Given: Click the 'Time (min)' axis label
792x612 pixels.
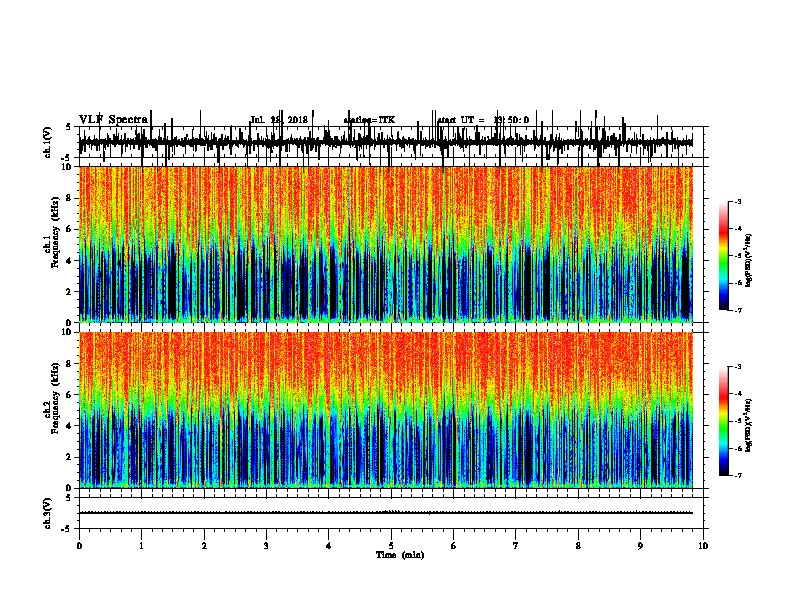Looking at the screenshot, I should [x=400, y=555].
